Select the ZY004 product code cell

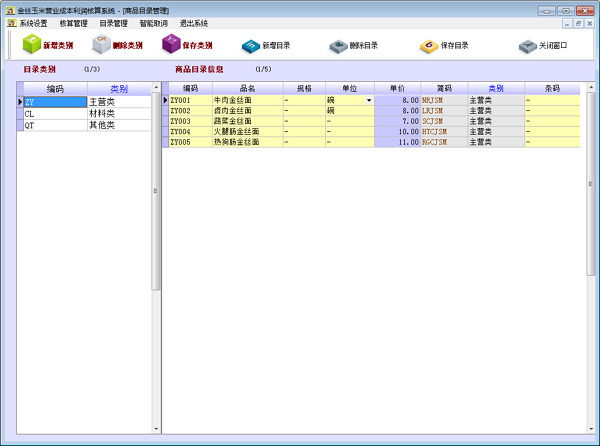(190, 132)
